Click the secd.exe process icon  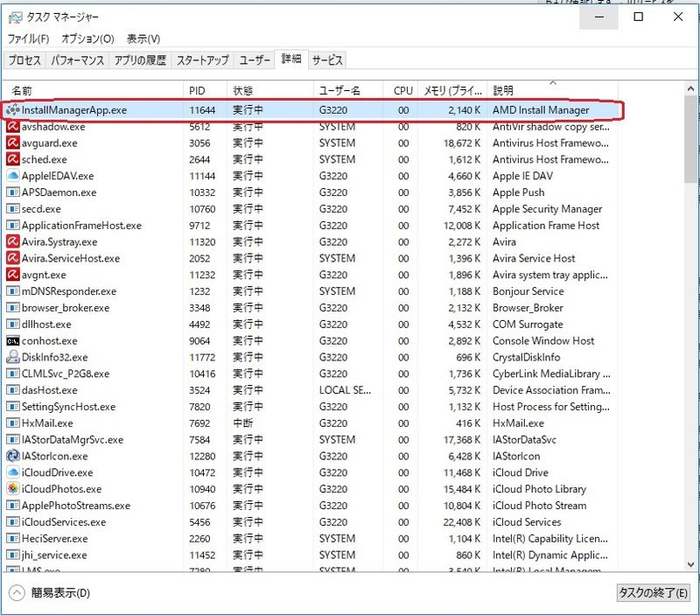(13, 209)
